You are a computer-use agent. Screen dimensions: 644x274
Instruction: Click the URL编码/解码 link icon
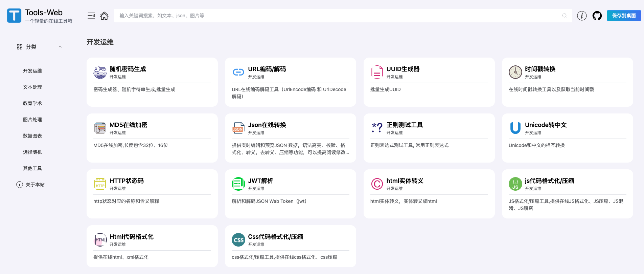[x=238, y=72]
